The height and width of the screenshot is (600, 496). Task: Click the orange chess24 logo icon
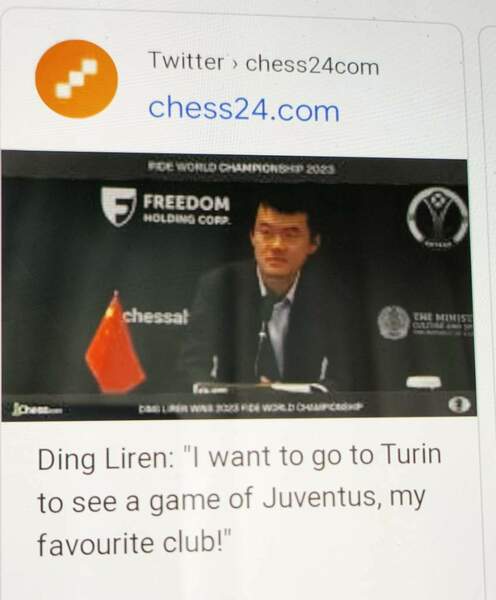(77, 78)
